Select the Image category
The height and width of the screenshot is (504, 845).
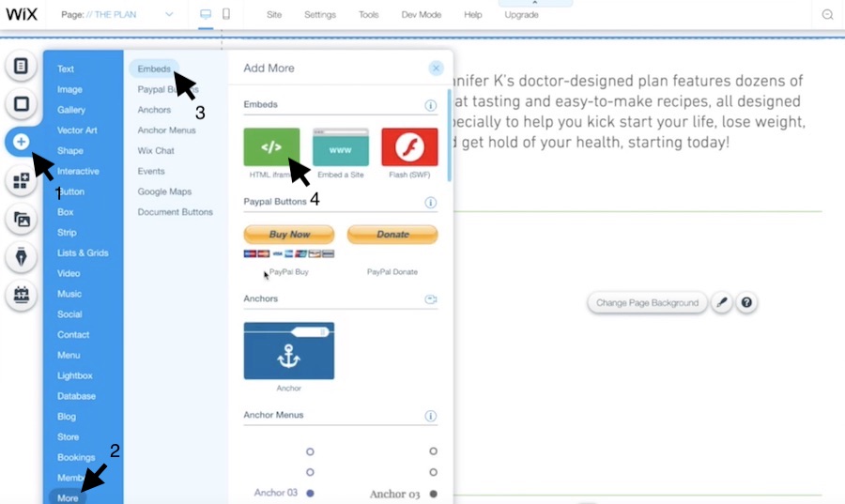coord(69,89)
